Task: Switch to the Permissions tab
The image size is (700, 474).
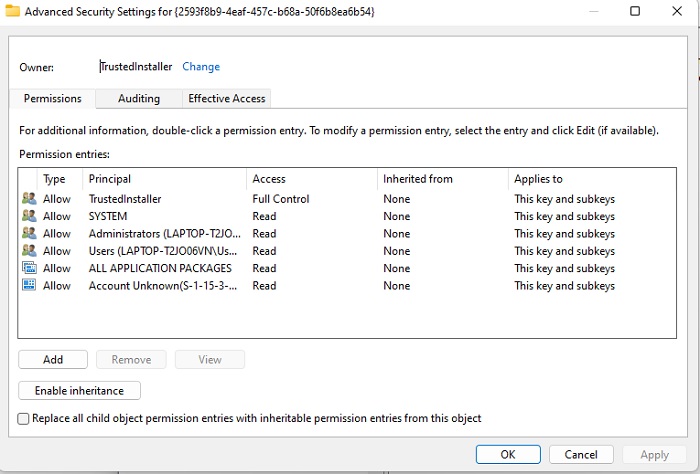Action: click(53, 99)
